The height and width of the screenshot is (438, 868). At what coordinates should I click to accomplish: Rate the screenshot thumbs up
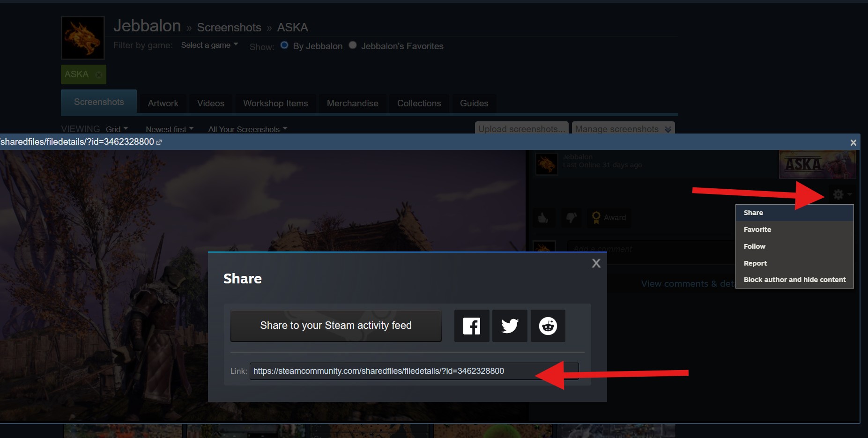click(543, 218)
